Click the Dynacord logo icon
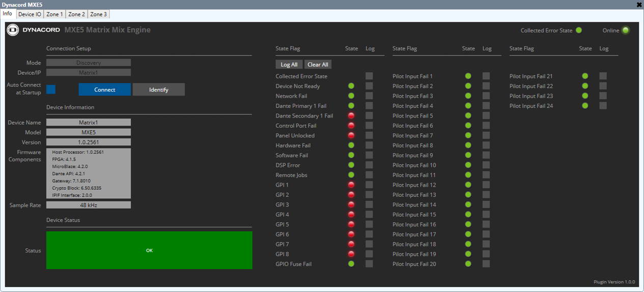 13,30
